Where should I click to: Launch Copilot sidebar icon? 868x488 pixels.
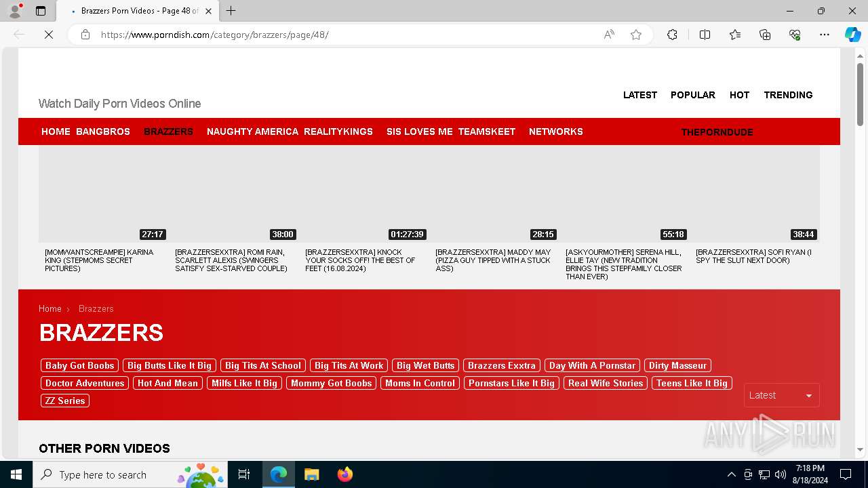pyautogui.click(x=852, y=35)
